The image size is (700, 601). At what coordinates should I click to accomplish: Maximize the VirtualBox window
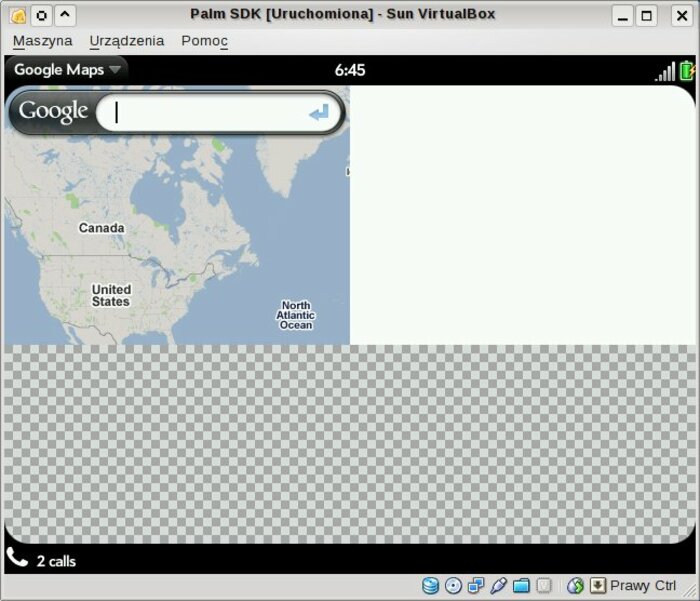tap(646, 16)
